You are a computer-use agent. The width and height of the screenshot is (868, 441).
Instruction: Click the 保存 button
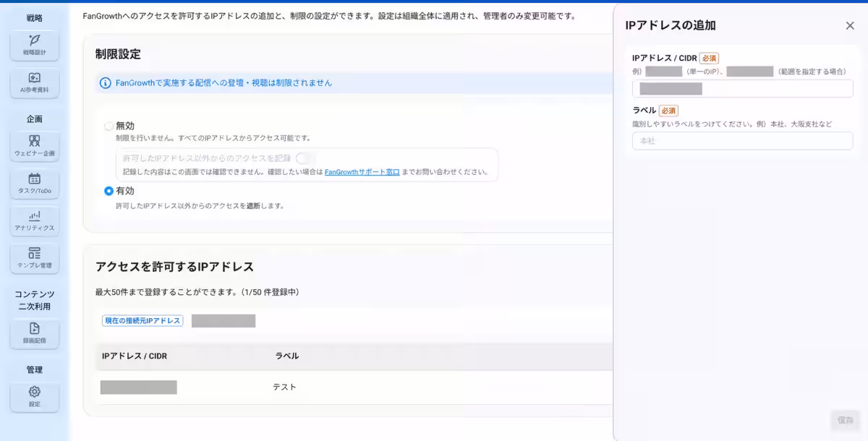(x=845, y=419)
